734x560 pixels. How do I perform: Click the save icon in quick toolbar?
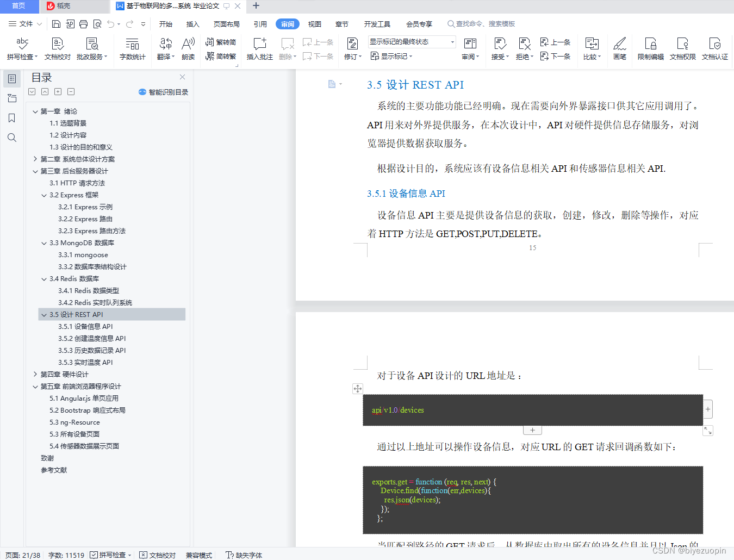56,24
